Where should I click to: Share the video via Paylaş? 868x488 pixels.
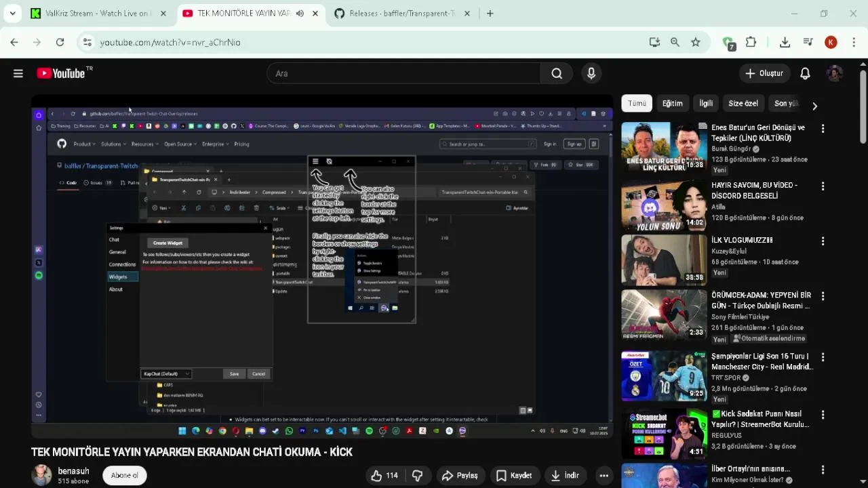click(459, 476)
